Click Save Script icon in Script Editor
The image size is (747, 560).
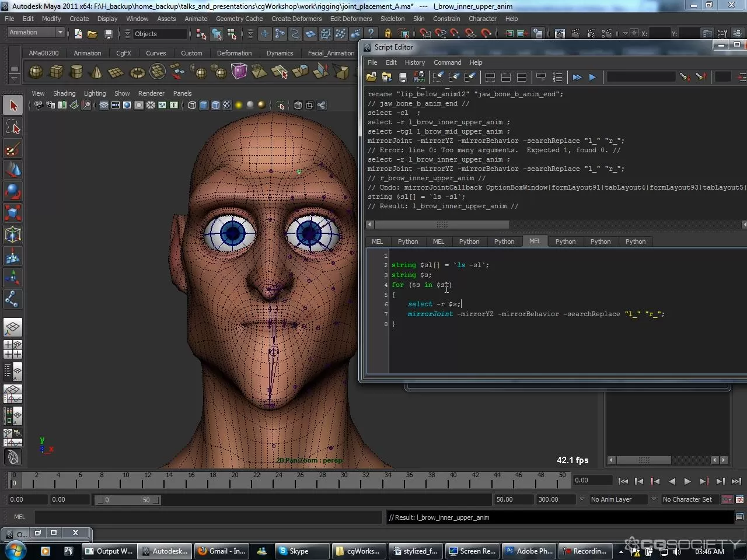tap(403, 77)
